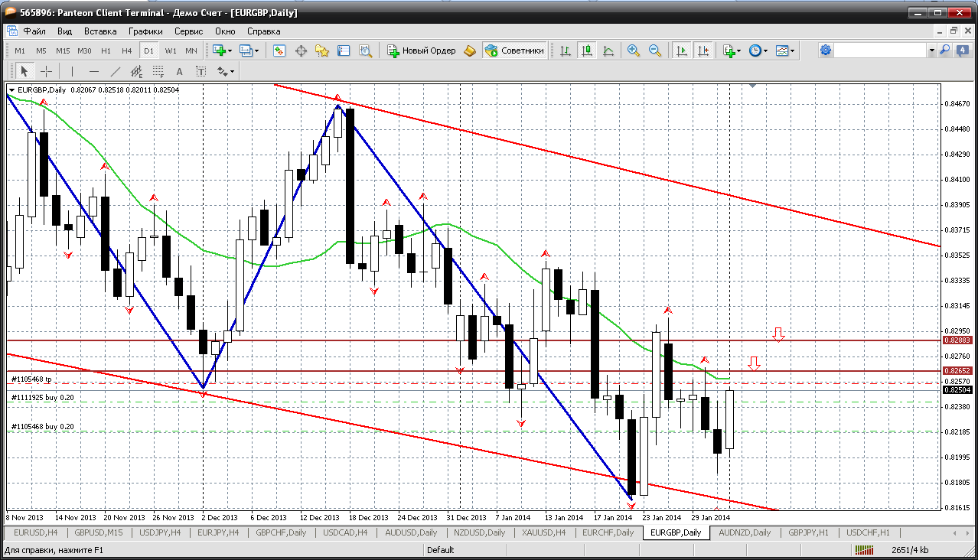Switch to the GBPJPY,H1 chart tab
Image resolution: width=978 pixels, height=560 pixels.
pos(808,532)
